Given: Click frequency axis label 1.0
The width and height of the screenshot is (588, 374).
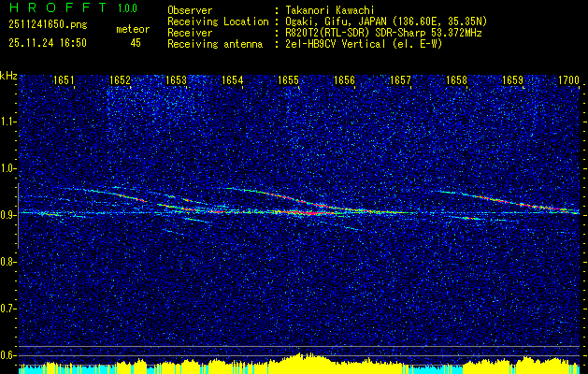Looking at the screenshot, I should click(7, 168).
